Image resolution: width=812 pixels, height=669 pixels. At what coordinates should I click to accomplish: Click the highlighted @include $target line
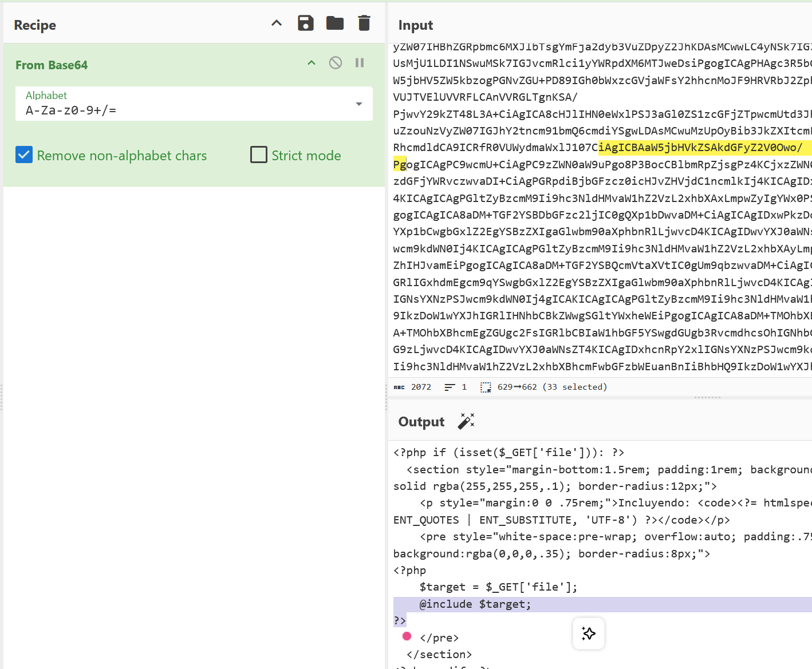coord(475,604)
